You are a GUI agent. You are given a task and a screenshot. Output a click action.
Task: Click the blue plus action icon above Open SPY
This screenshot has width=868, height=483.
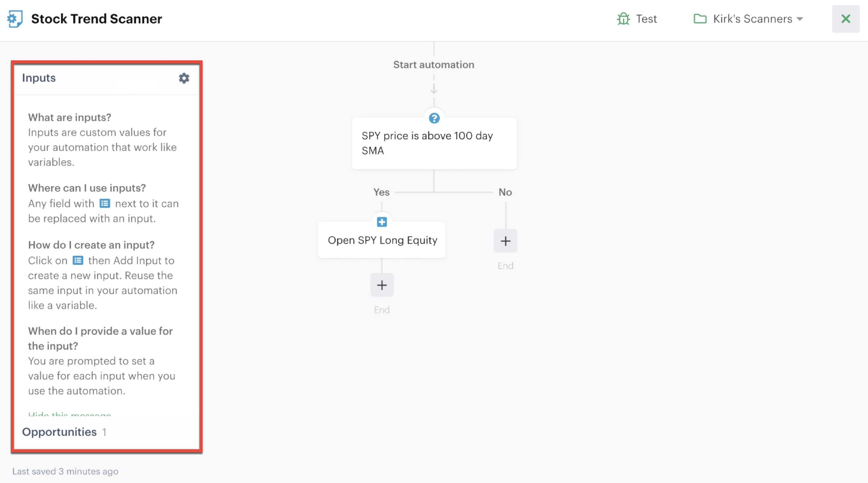click(x=382, y=222)
